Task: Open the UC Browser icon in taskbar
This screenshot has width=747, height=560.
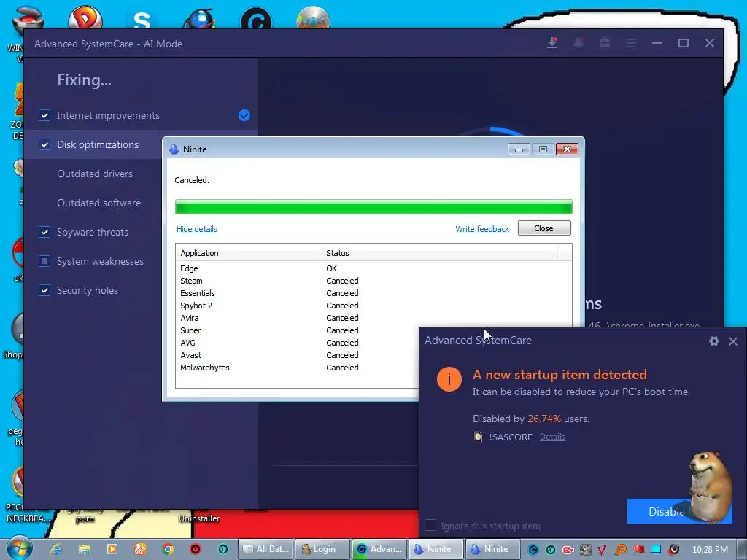Action: [139, 549]
